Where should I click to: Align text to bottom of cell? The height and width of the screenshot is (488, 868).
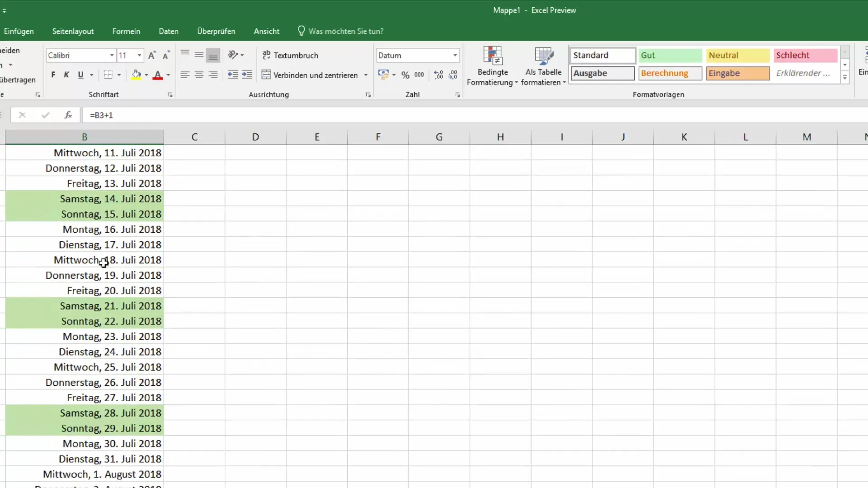coord(213,55)
